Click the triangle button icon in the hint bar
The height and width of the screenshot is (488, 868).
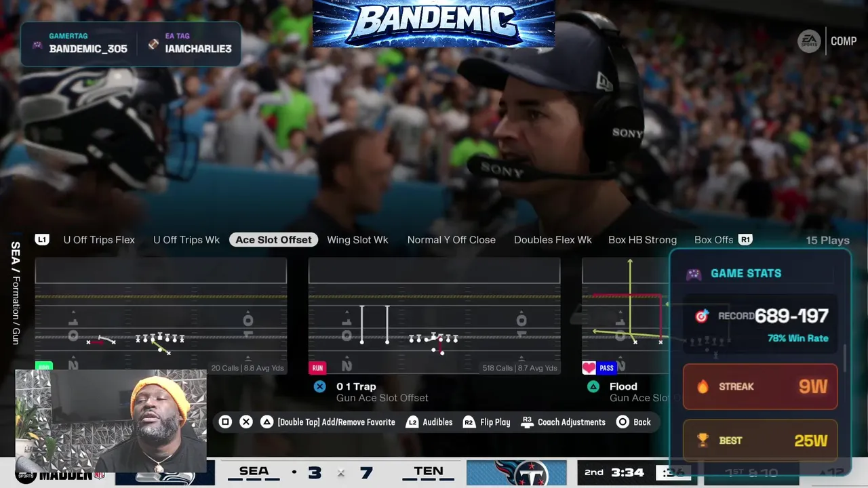point(267,422)
